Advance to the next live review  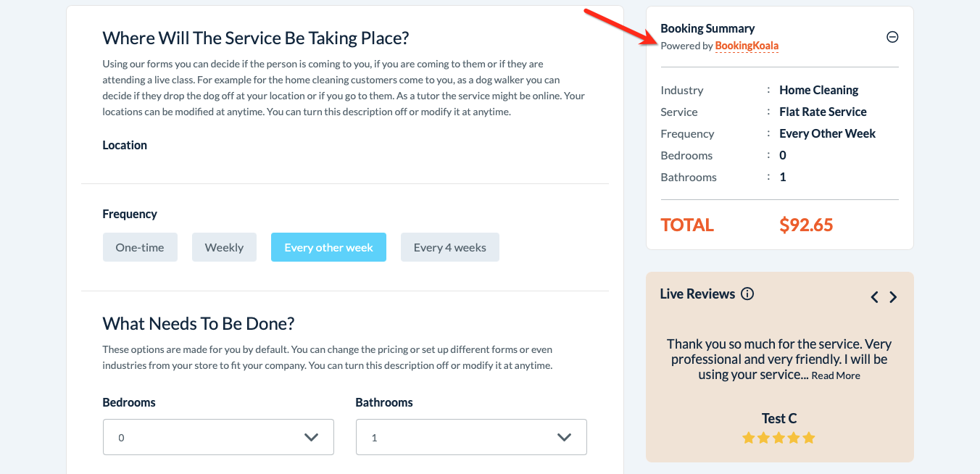(893, 297)
